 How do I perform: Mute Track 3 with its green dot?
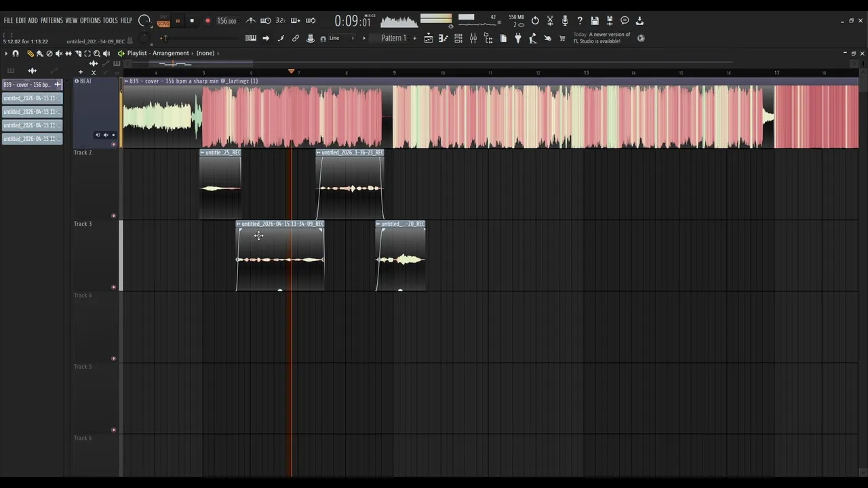113,287
